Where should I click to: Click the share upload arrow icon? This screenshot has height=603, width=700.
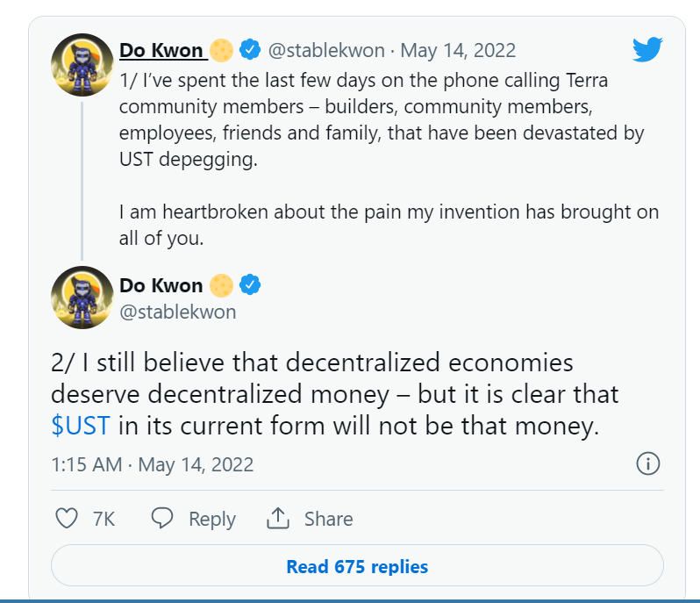click(278, 518)
